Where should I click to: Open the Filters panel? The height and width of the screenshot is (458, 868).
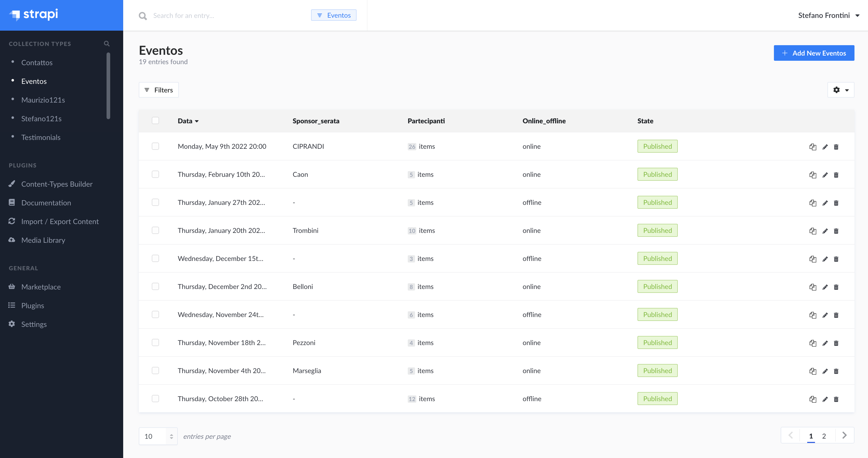[x=158, y=90]
